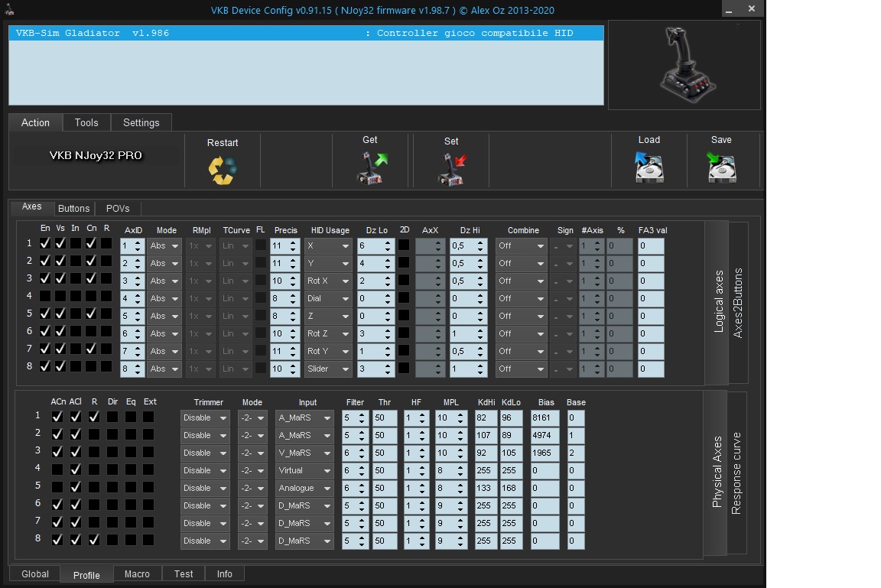Open Trimmer dropdown for physical axis 1
This screenshot has height=588, width=881.
(x=205, y=417)
